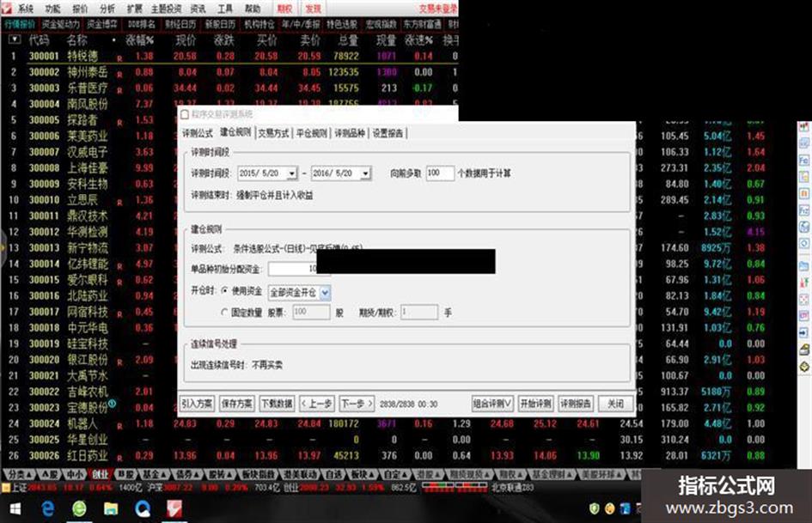This screenshot has height=523, width=812.
Task: Switch to 特色选股 toolbar tab
Action: pyautogui.click(x=342, y=24)
